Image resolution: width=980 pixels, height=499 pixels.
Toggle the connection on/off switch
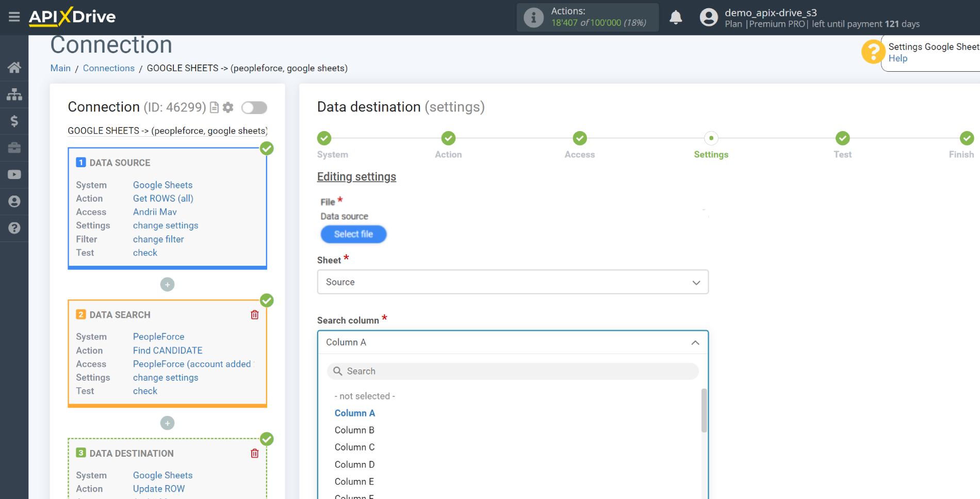254,107
